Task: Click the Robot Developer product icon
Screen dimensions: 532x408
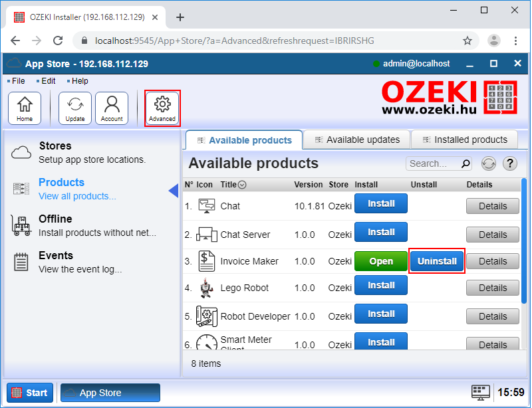Action: 207,316
